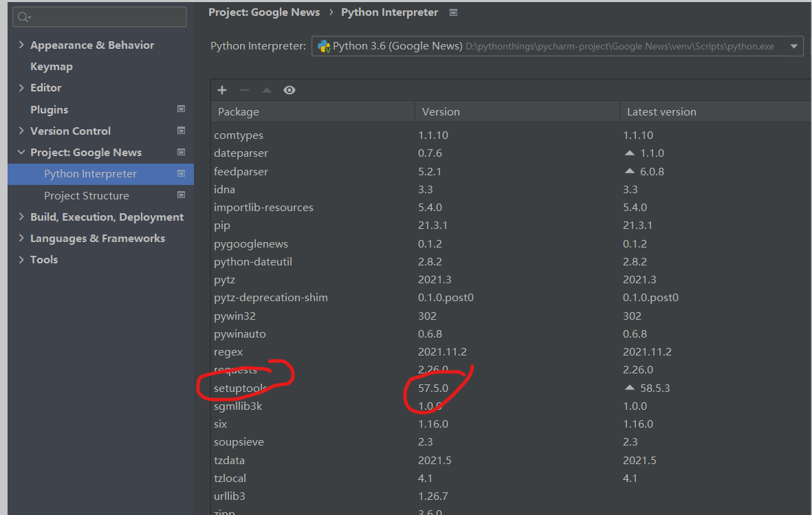
Task: Select Keymap in settings tree
Action: coord(52,66)
